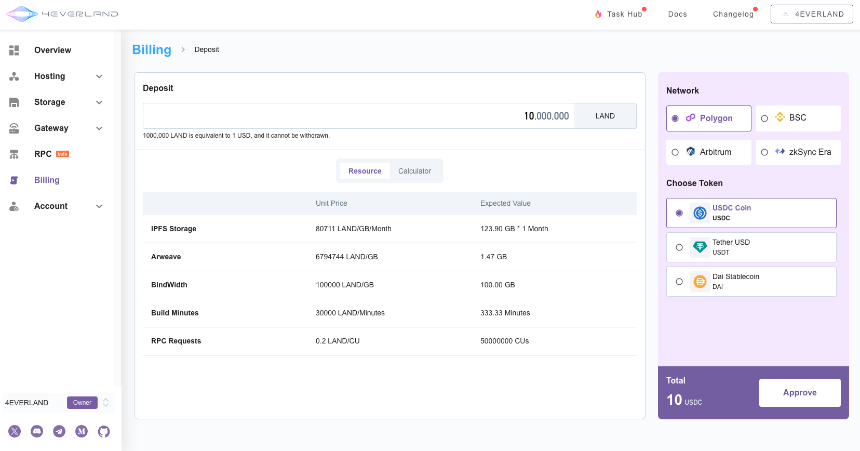Click the Unit Price column header
This screenshot has width=860, height=451.
(331, 204)
